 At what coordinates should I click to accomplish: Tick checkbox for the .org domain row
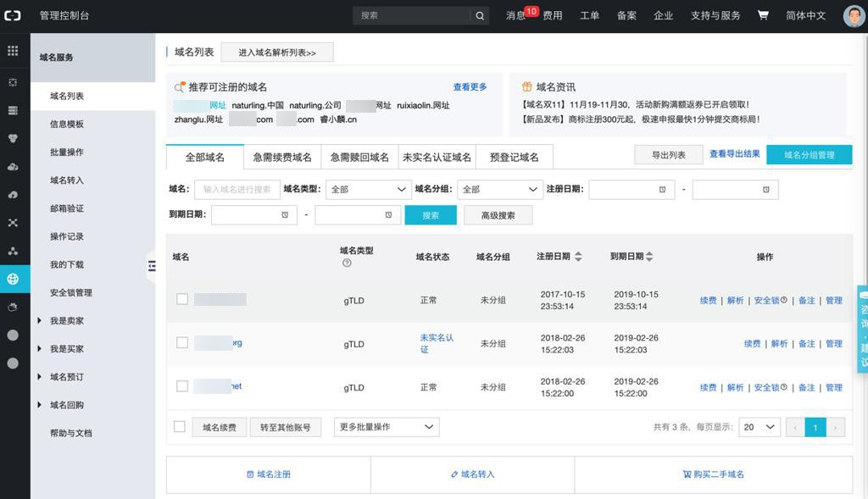pos(182,342)
